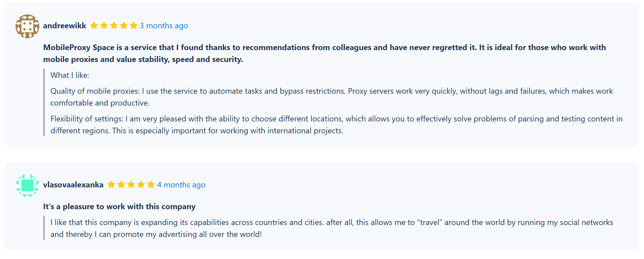Viewport: 644px width, 259px height.
Task: Click the second star in andreewikk's rating
Action: [x=104, y=26]
